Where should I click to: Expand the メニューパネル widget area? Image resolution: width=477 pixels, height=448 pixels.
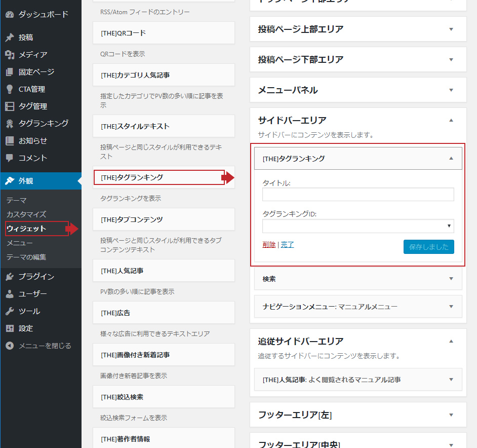pyautogui.click(x=451, y=90)
